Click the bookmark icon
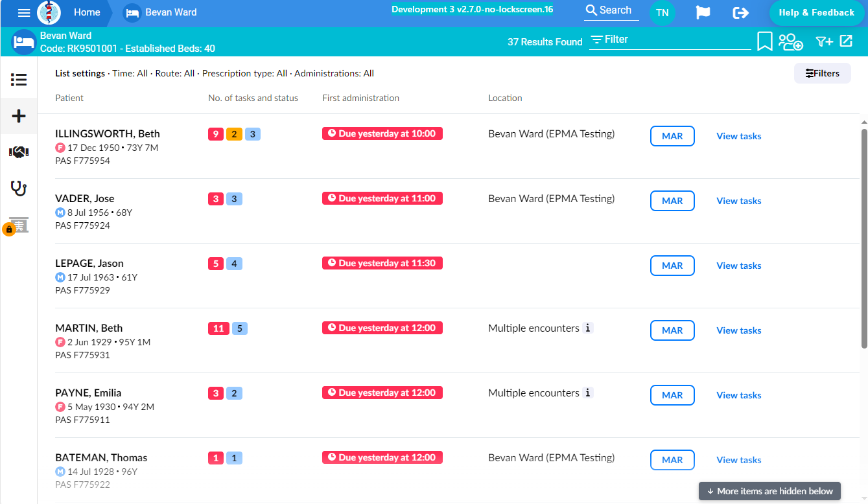The image size is (868, 504). [x=764, y=41]
